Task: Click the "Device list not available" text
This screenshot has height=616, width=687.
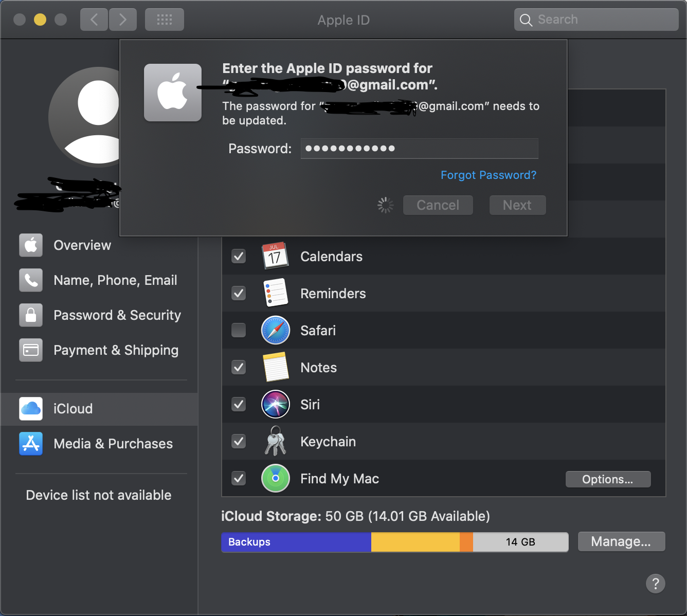Action: tap(99, 495)
